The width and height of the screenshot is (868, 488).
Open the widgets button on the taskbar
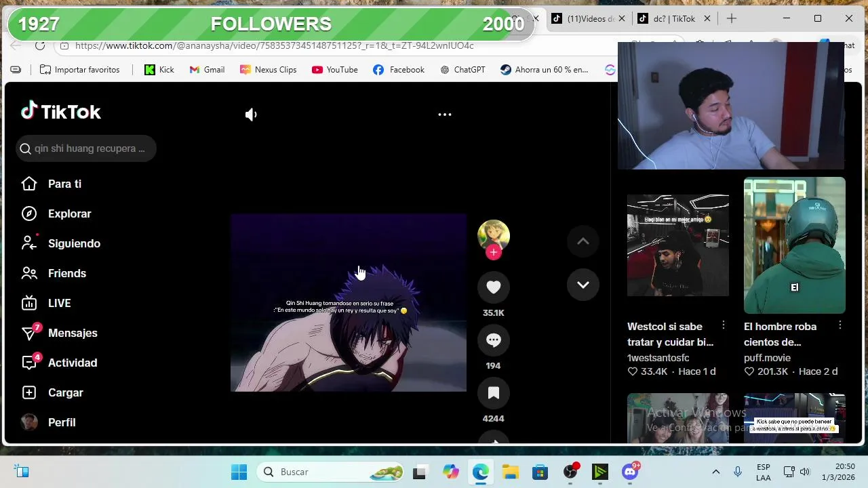pyautogui.click(x=22, y=472)
